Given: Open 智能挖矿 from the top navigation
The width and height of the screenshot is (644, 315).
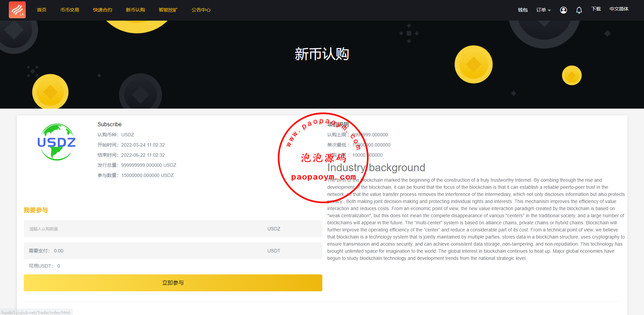Looking at the screenshot, I should click(x=168, y=10).
